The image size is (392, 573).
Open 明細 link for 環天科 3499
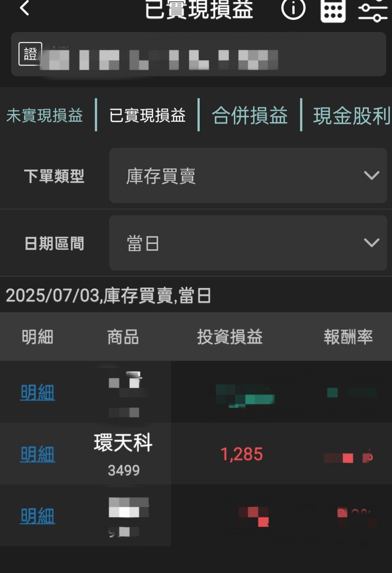[x=37, y=454]
